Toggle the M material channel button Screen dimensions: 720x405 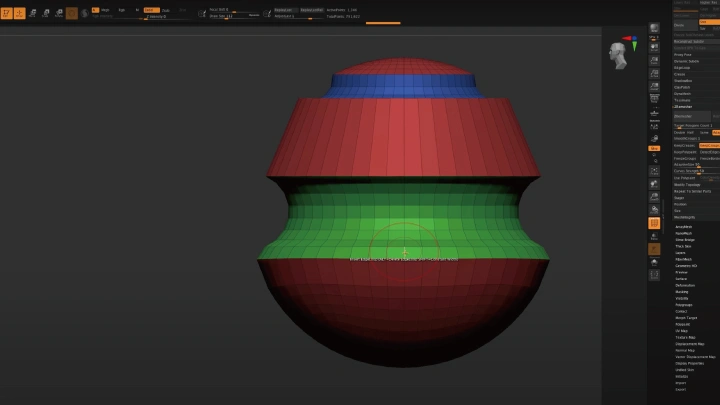coord(137,10)
